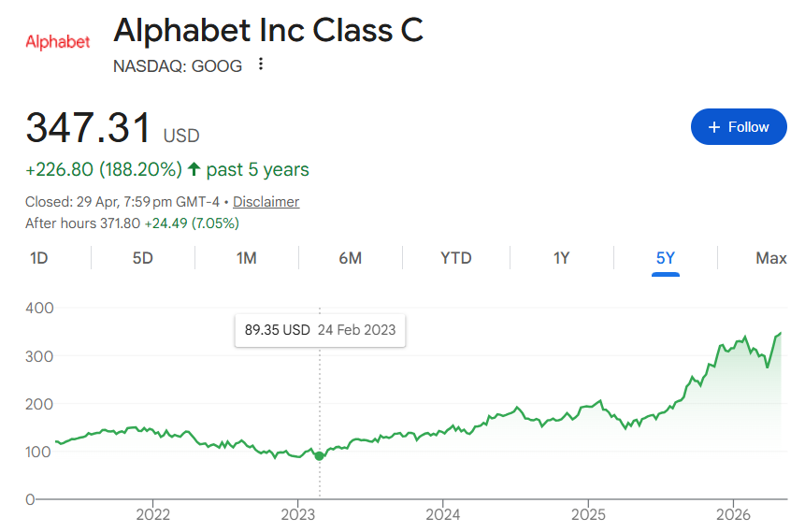This screenshot has width=805, height=532.
Task: Click the green chart marker dot
Action: tap(320, 456)
